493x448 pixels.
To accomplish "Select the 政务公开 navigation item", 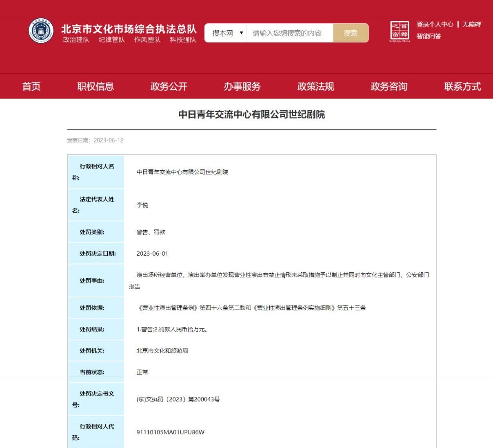I will [x=169, y=87].
